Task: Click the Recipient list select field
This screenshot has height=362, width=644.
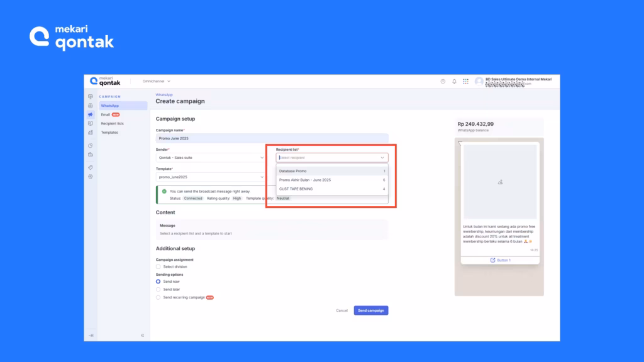Action: (332, 158)
